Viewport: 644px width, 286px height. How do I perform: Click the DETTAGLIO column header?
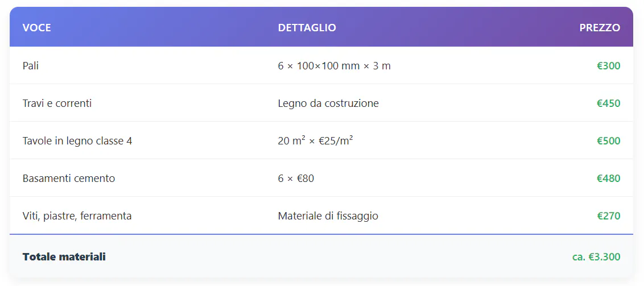coord(307,27)
